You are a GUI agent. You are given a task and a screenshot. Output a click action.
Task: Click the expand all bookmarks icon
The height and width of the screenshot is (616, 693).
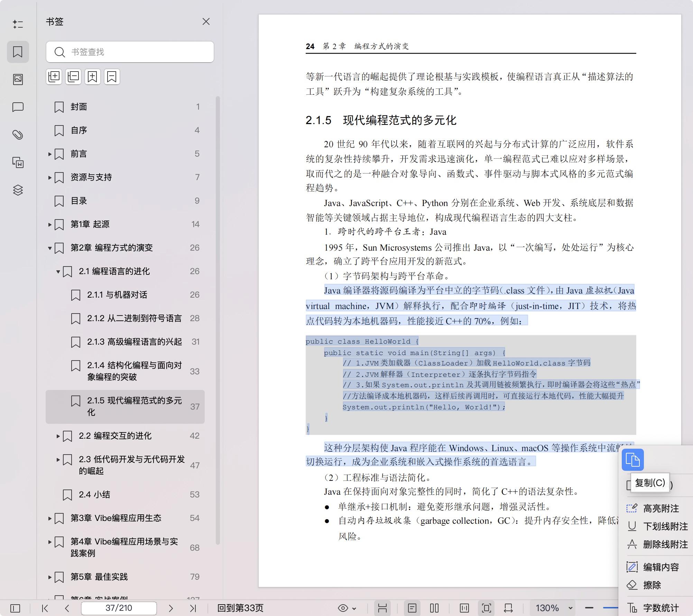pyautogui.click(x=54, y=76)
